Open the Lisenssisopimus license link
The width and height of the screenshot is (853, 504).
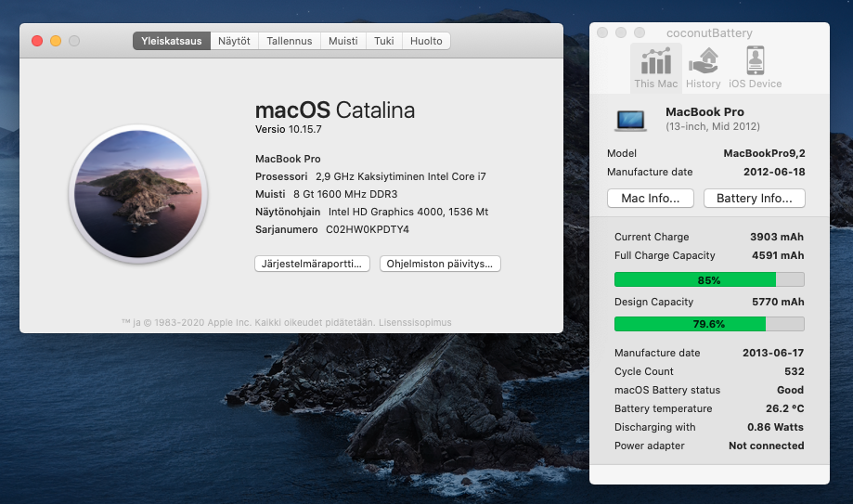(x=415, y=322)
